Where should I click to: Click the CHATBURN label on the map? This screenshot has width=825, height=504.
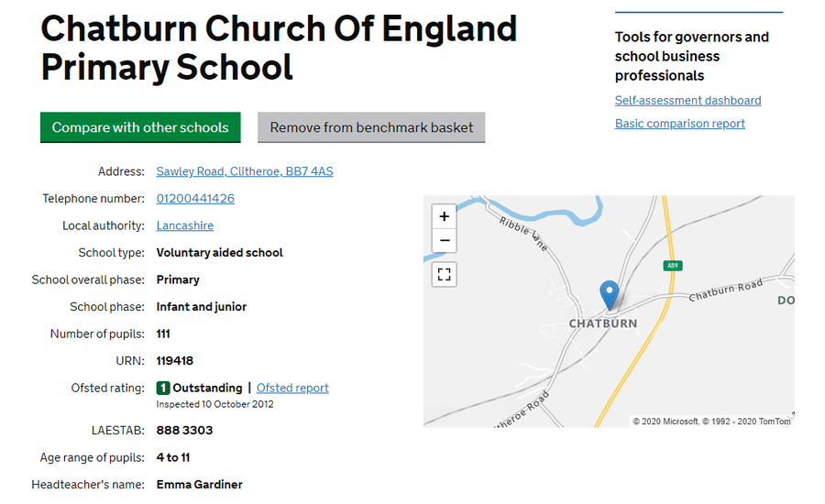click(x=603, y=323)
